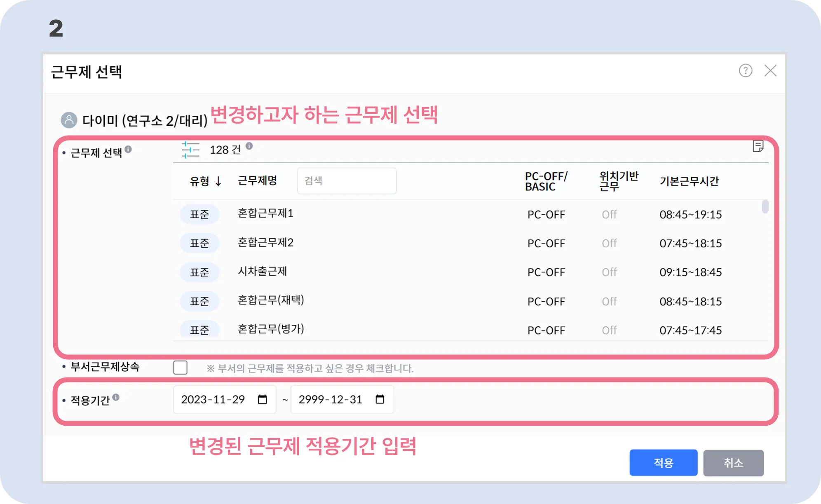Close the 근무제 선택 dialog

pyautogui.click(x=770, y=71)
